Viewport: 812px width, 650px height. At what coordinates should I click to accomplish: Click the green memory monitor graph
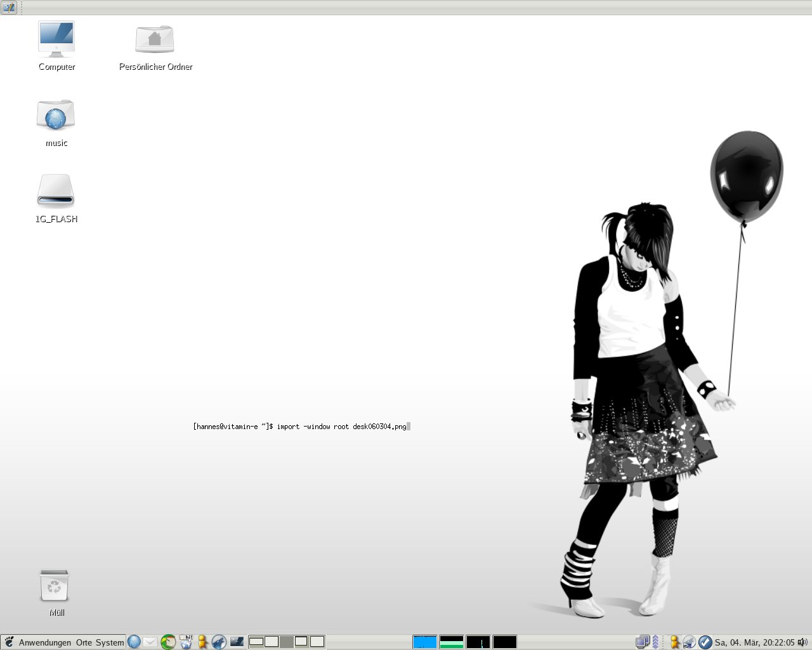point(452,642)
